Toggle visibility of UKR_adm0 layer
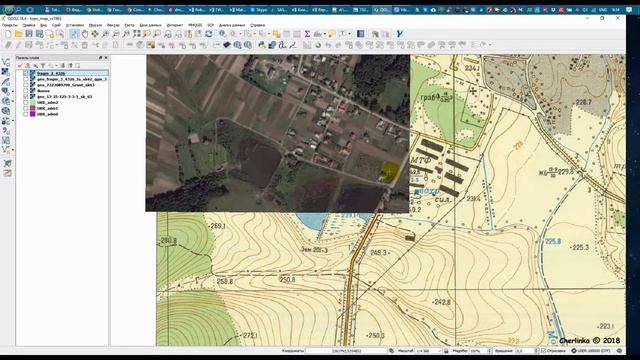 click(x=26, y=114)
